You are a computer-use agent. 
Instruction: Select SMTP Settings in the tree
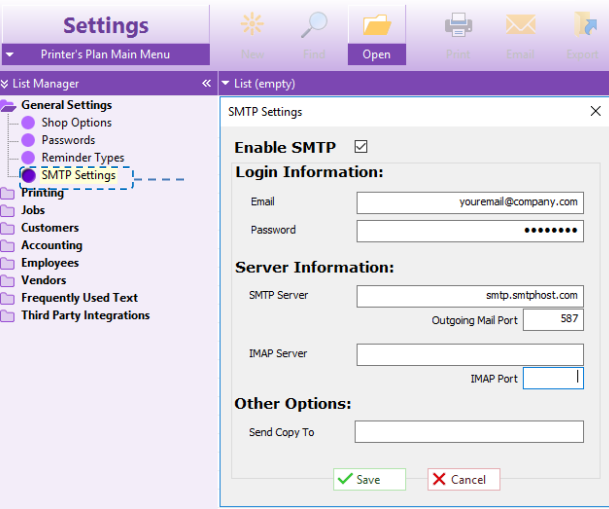click(78, 175)
